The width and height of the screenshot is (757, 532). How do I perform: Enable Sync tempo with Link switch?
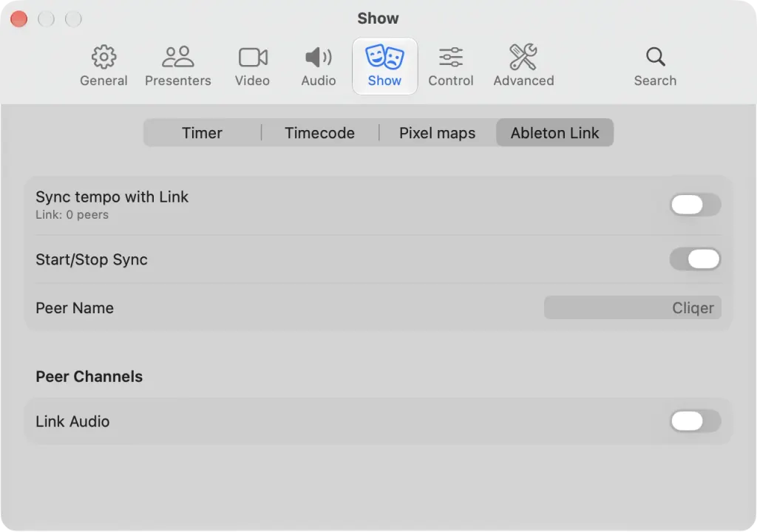click(695, 205)
